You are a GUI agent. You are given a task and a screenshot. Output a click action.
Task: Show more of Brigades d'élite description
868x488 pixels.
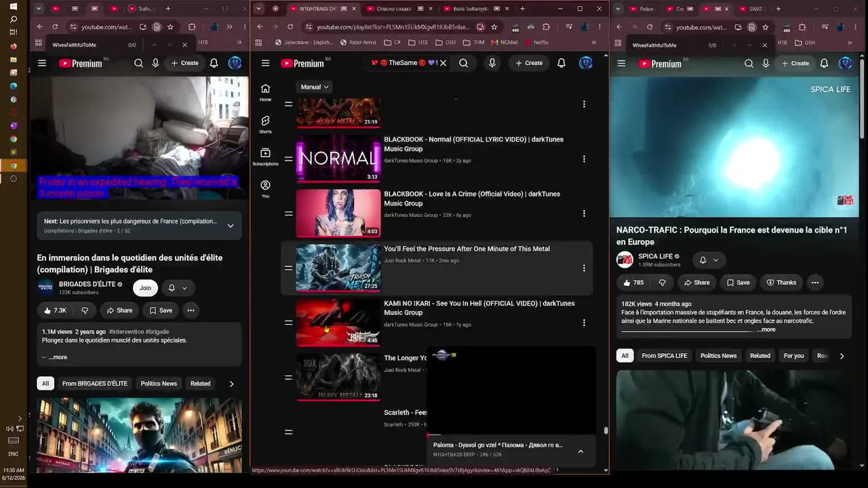click(x=58, y=357)
